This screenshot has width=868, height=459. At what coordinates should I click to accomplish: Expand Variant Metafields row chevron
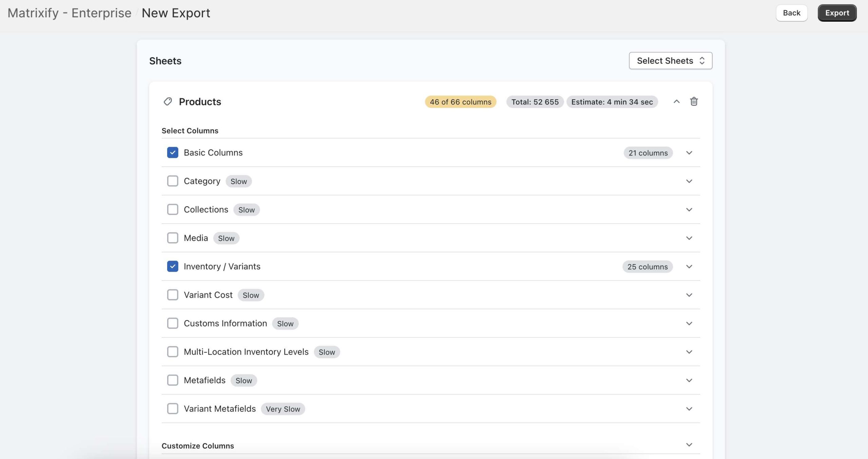pos(689,409)
